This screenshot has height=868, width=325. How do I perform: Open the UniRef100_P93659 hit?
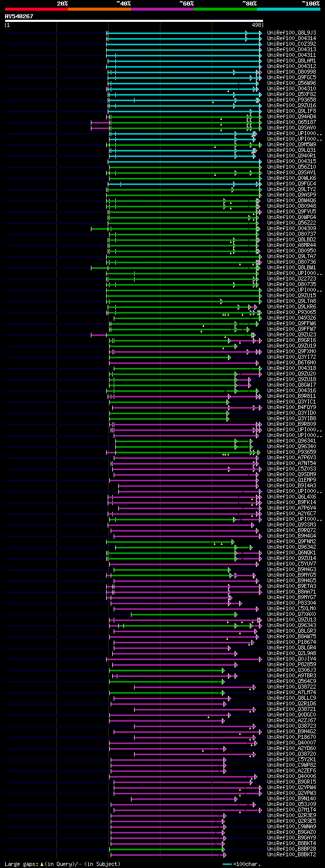(292, 452)
